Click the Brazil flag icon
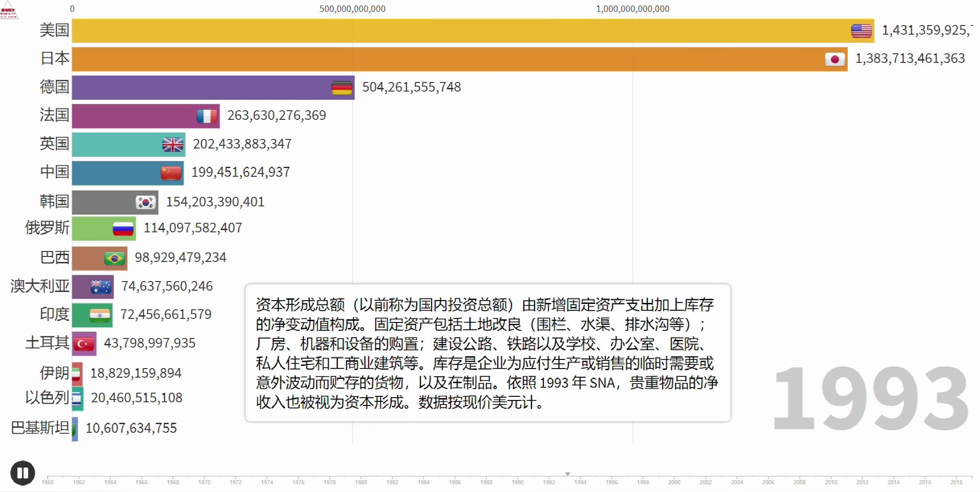 coord(114,258)
